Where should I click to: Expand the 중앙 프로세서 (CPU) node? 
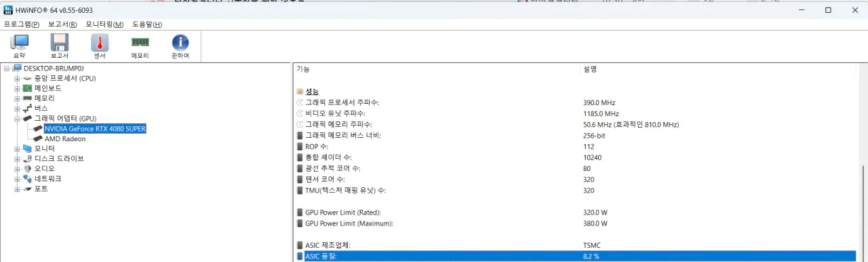[17, 79]
